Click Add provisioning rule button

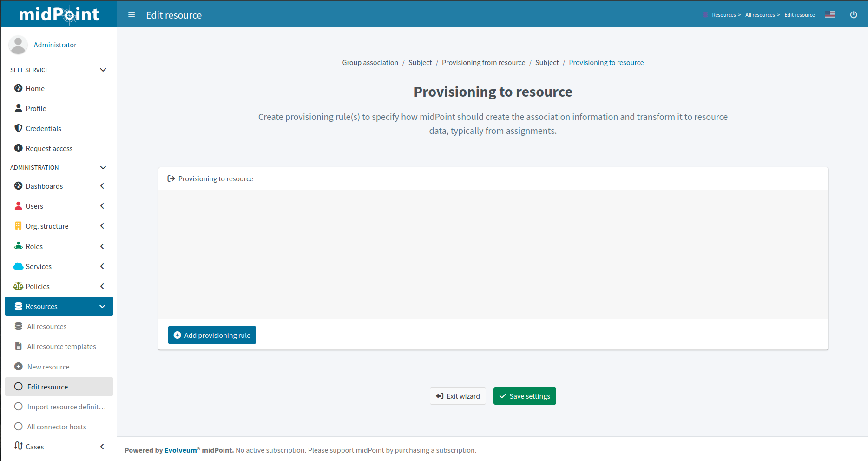point(212,335)
